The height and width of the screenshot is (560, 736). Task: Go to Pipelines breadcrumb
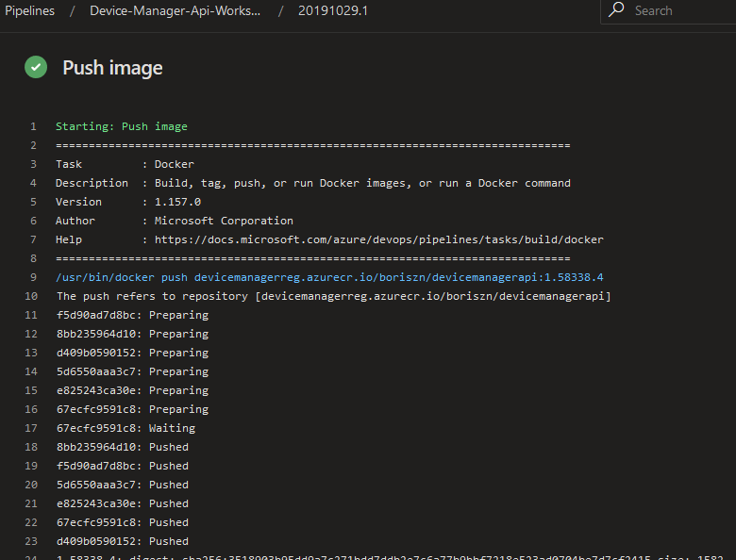click(x=30, y=10)
